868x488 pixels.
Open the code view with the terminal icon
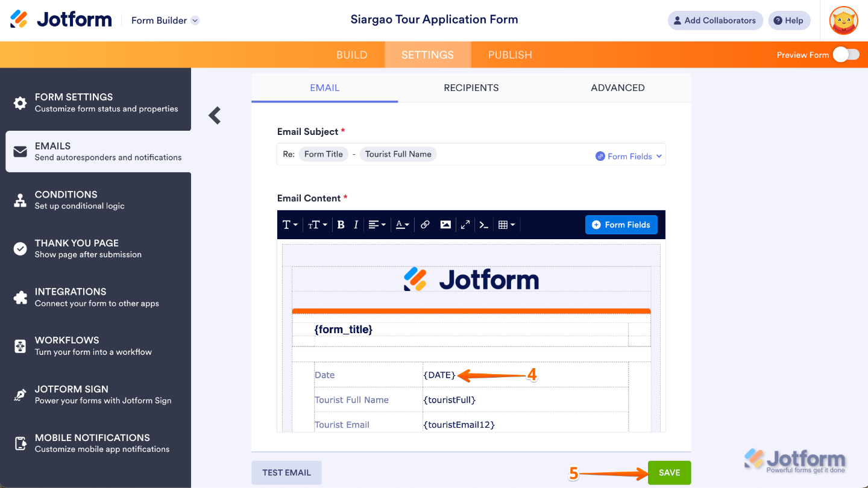click(x=484, y=224)
